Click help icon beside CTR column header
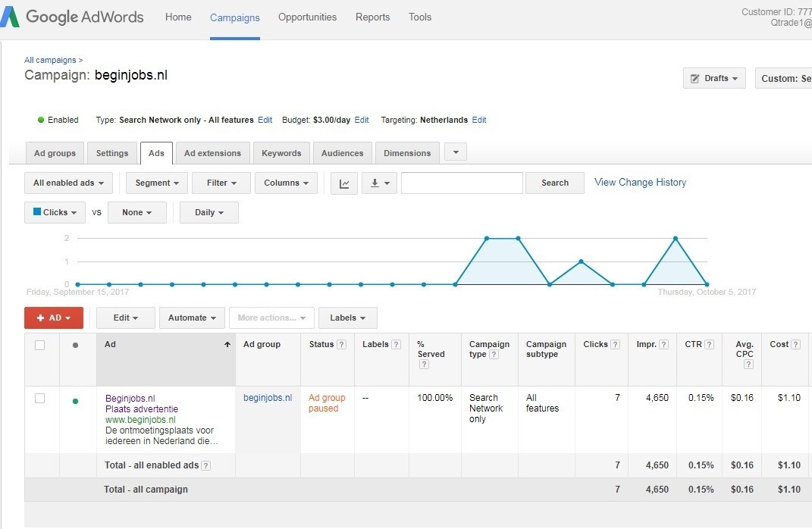The height and width of the screenshot is (529, 812). 710,345
